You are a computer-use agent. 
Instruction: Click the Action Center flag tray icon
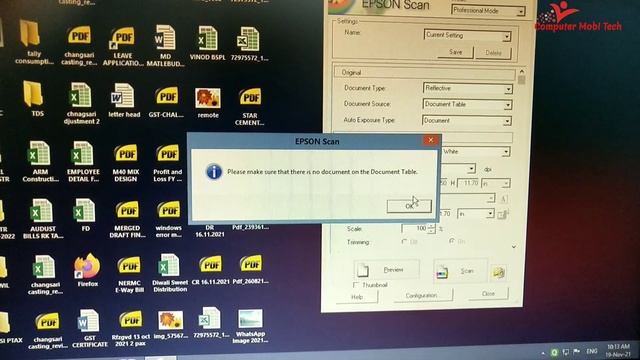[577, 351]
